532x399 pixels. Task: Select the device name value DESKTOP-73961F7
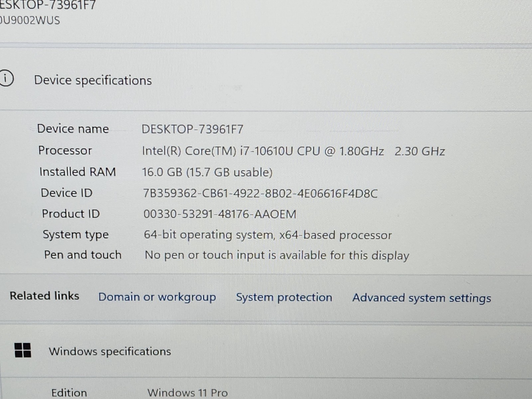(193, 129)
